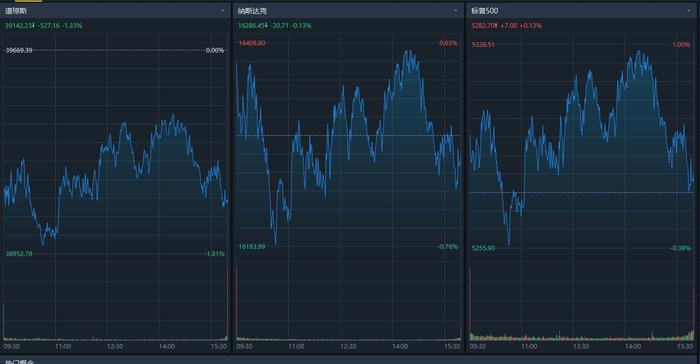The height and width of the screenshot is (364, 700).
Task: Click the 0.63% label in 纳斯达克 chart
Action: click(448, 43)
